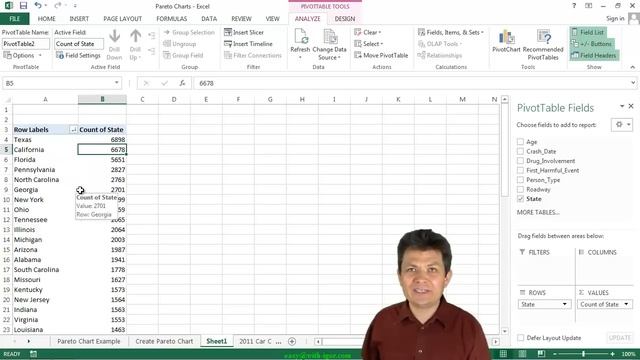The image size is (640, 360).
Task: Click the Drill Up arrow
Action: coord(135,45)
